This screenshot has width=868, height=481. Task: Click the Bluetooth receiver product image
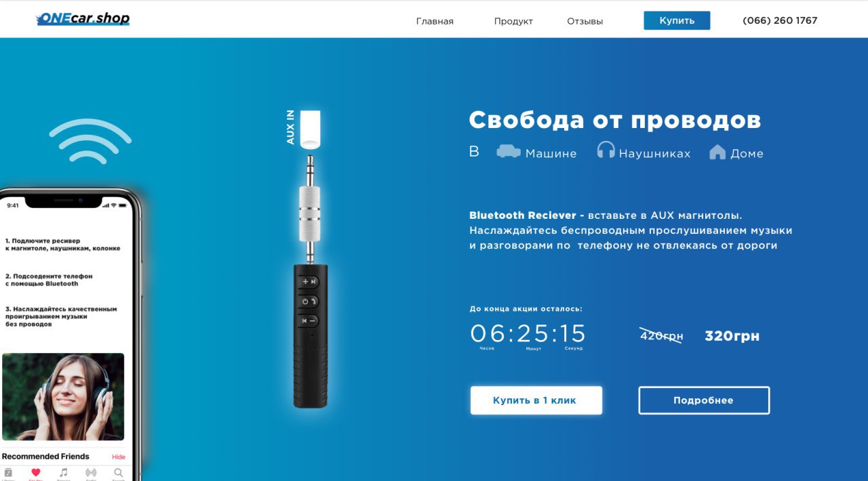coord(310,259)
